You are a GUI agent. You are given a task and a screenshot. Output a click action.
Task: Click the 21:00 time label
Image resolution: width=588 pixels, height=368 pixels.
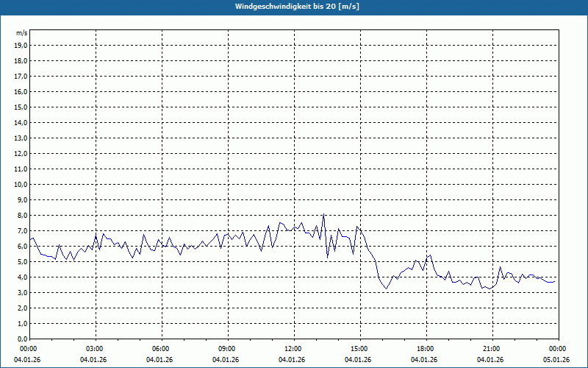click(x=492, y=349)
